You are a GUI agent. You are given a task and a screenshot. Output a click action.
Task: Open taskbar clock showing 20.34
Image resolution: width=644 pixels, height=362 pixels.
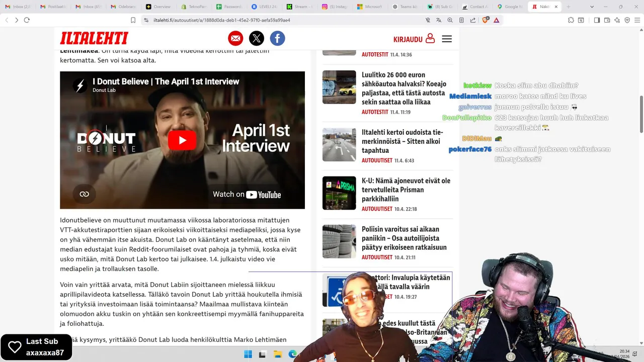pyautogui.click(x=624, y=354)
